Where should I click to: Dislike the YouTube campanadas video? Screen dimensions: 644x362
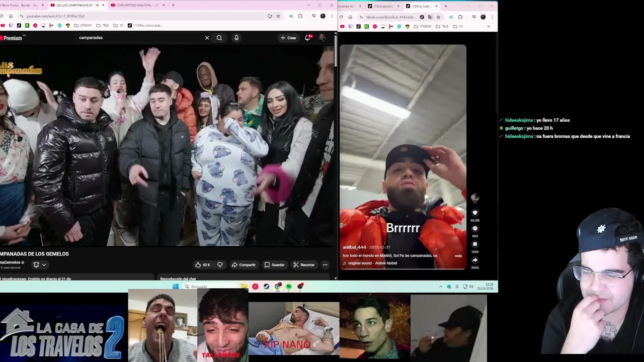220,265
